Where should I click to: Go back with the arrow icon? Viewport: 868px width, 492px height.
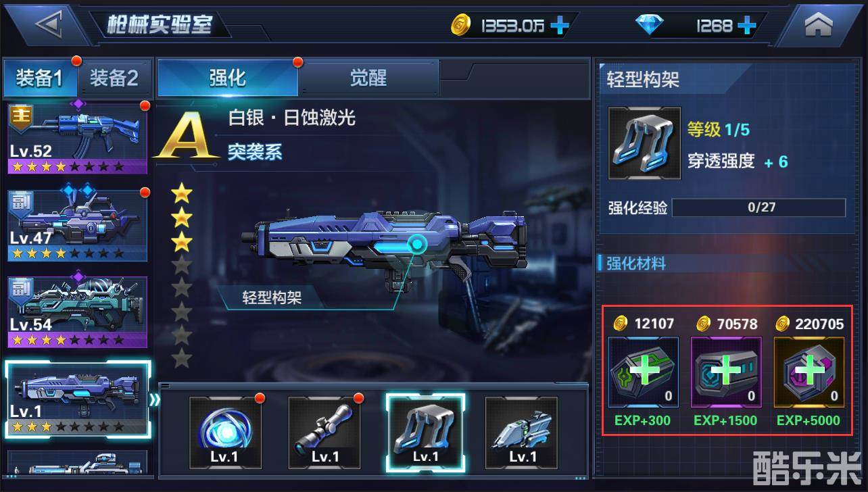[x=49, y=26]
